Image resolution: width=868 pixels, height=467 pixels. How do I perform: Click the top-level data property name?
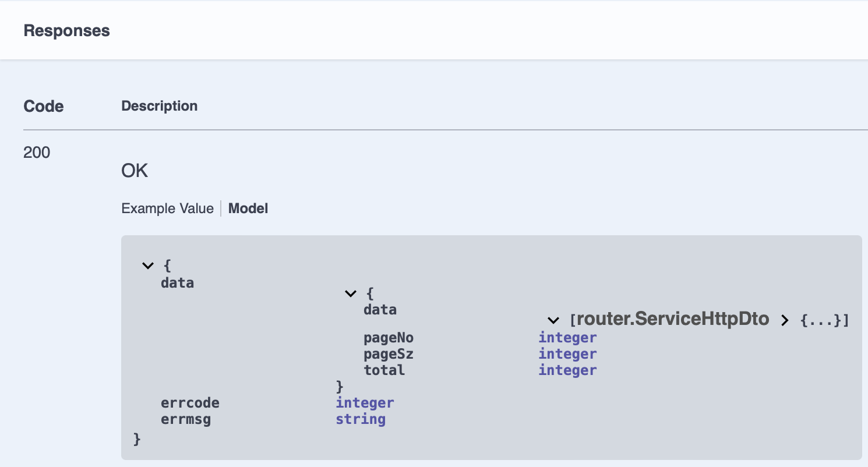pyautogui.click(x=177, y=283)
